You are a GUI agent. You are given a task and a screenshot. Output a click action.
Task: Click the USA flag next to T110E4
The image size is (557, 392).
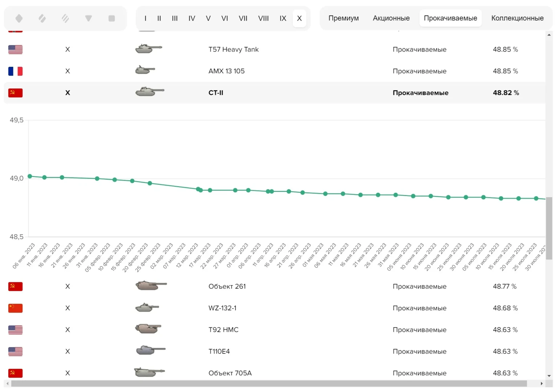click(x=15, y=351)
